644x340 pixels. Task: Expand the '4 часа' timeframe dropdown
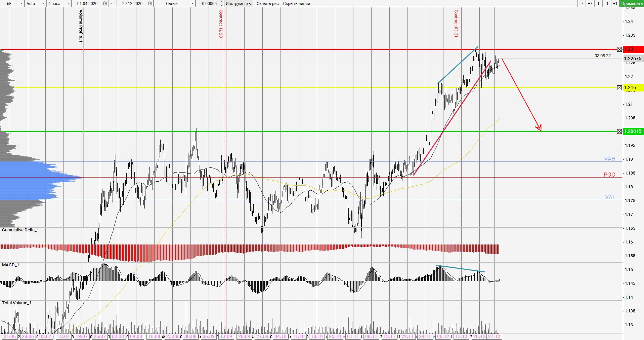pos(69,3)
